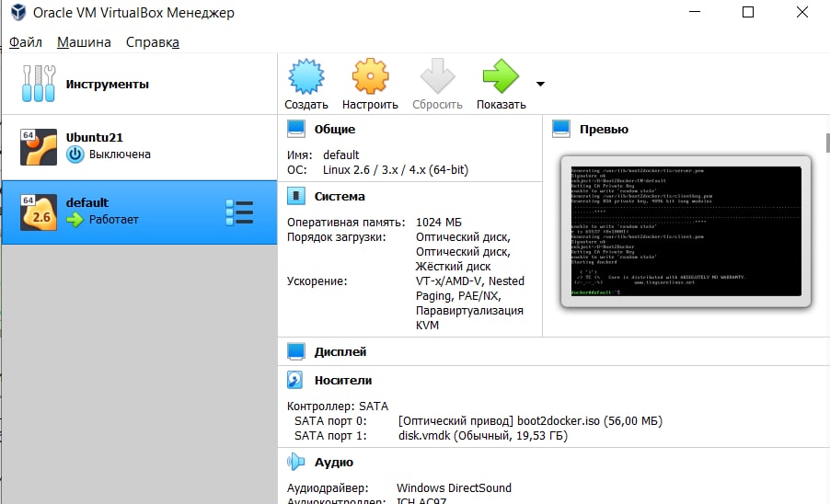Viewport: 830px width, 504px height.
Task: Open the Справка menu
Action: pyautogui.click(x=153, y=42)
